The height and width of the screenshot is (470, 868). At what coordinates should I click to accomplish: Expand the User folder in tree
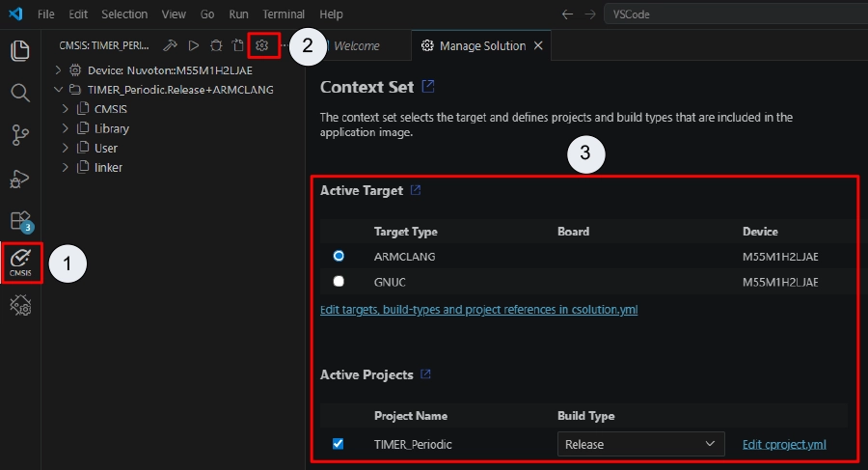click(x=66, y=148)
